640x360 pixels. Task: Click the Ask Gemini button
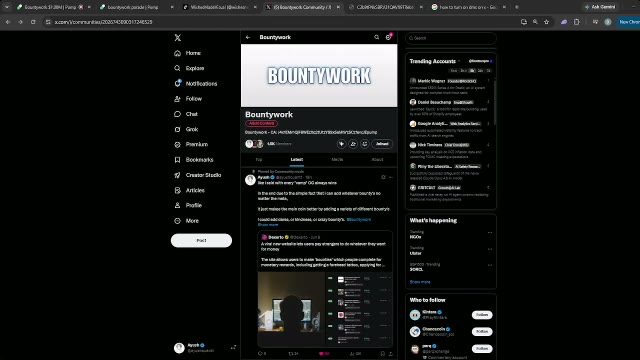(x=600, y=7)
